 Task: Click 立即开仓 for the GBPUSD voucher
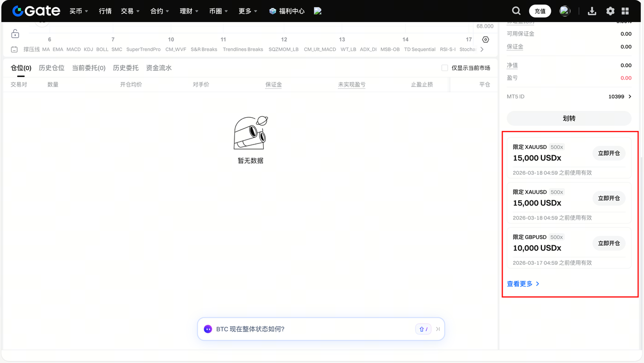point(609,243)
